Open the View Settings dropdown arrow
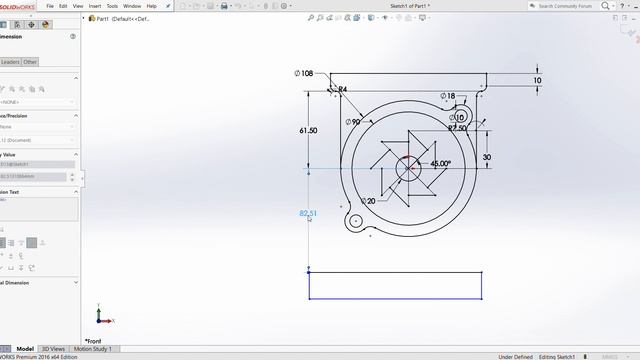The image size is (640, 360). [x=429, y=18]
